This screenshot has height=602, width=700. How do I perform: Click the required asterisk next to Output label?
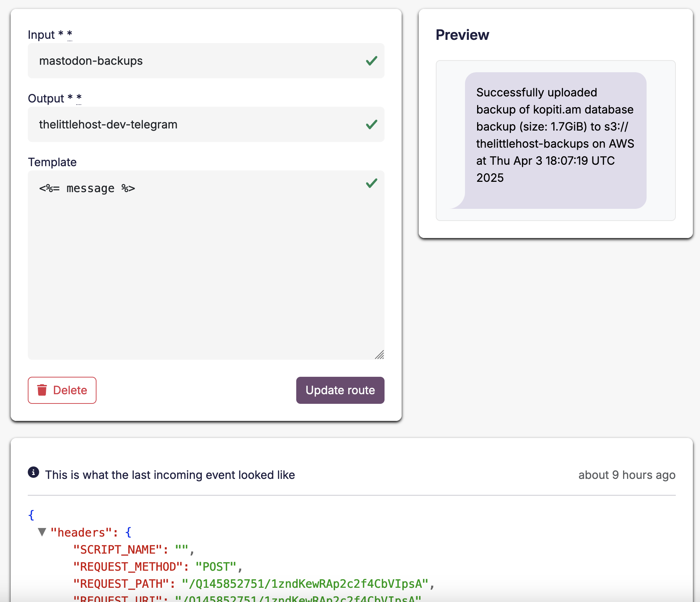click(79, 98)
